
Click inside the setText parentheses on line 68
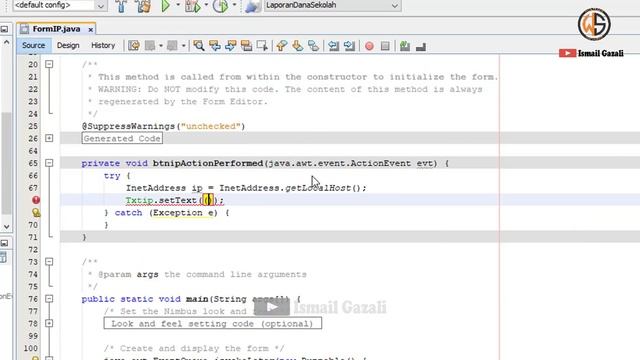tap(208, 200)
